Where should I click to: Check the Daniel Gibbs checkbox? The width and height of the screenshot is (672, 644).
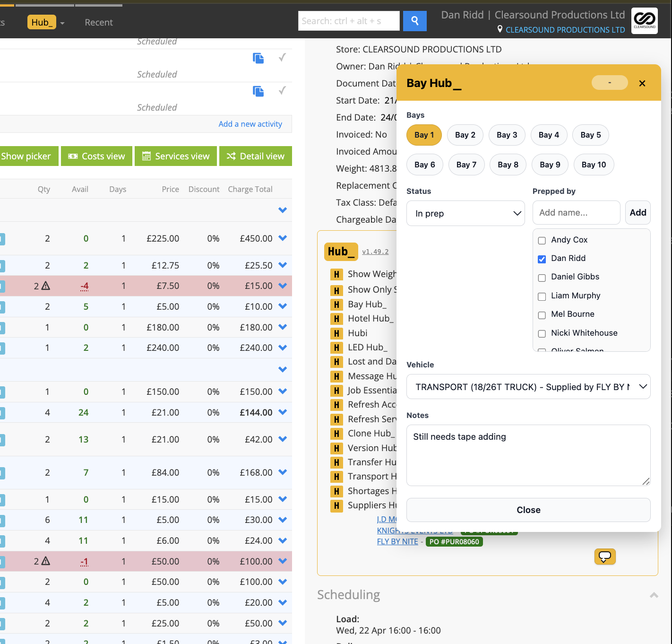(x=542, y=278)
